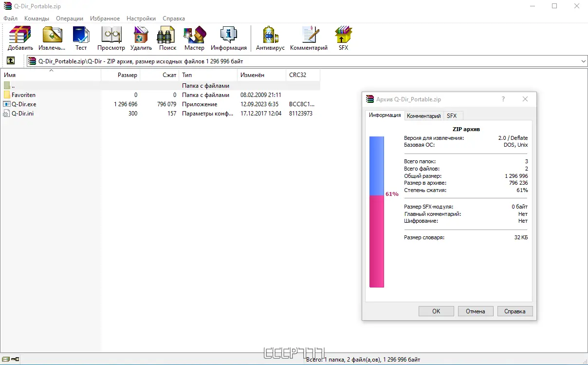Click the Приложение type cell
The height and width of the screenshot is (365, 588).
point(200,104)
